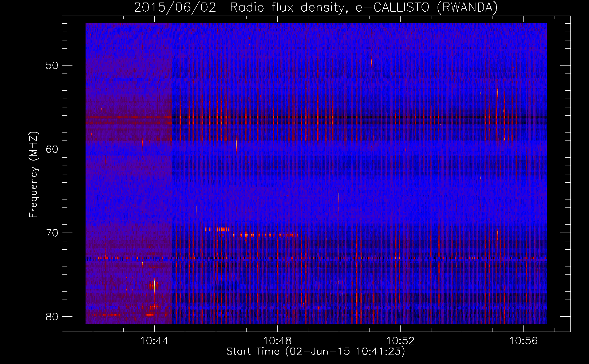Click the plot title mentioning e-CALLISTO (RWANDA)
Viewport: 589px width, 364px height.
[x=316, y=7]
